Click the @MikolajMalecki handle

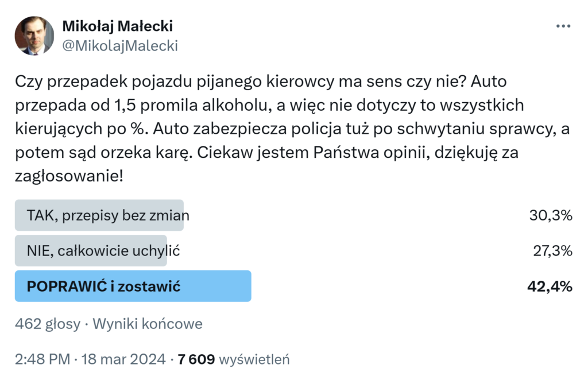click(119, 45)
